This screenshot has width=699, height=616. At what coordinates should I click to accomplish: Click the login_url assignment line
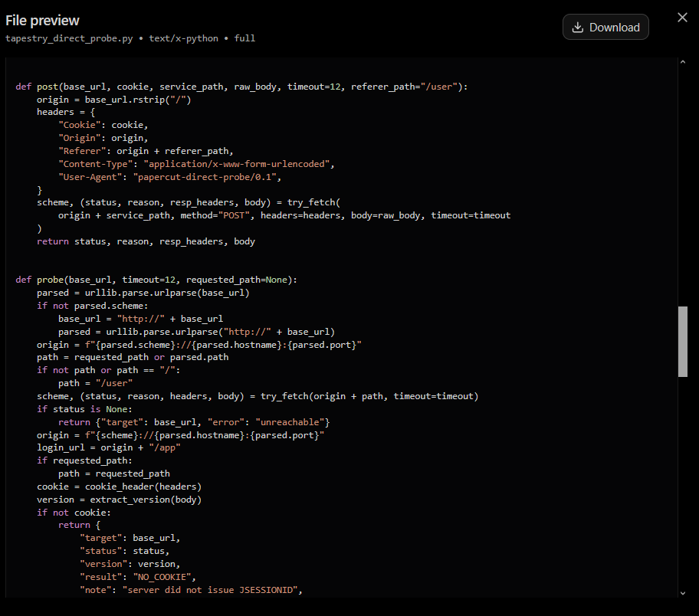pyautogui.click(x=108, y=447)
